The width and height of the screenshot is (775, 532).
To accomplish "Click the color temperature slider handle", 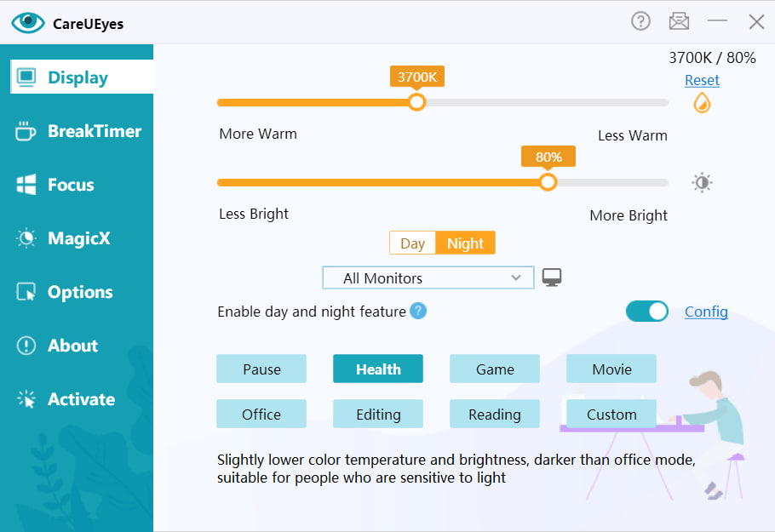I will tap(417, 102).
